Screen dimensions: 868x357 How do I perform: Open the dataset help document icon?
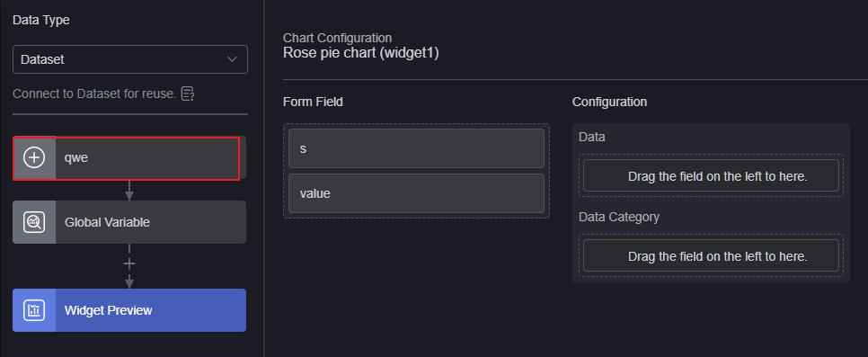[x=188, y=94]
